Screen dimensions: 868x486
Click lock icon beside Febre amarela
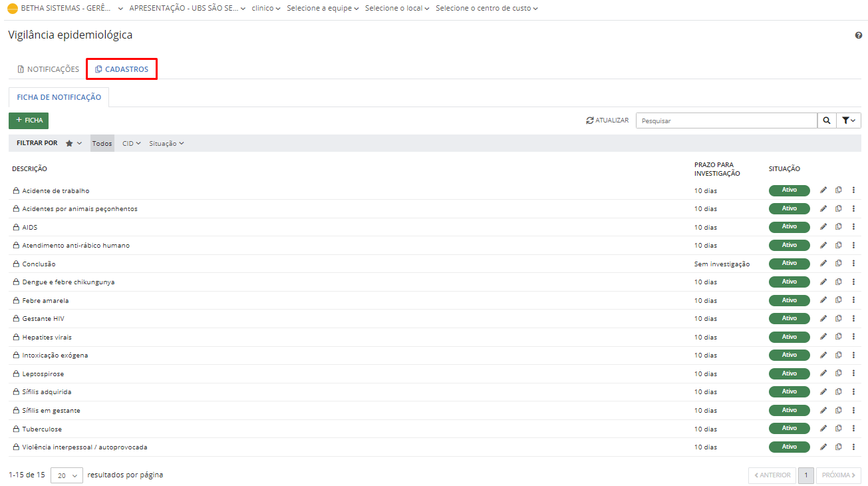click(x=16, y=300)
